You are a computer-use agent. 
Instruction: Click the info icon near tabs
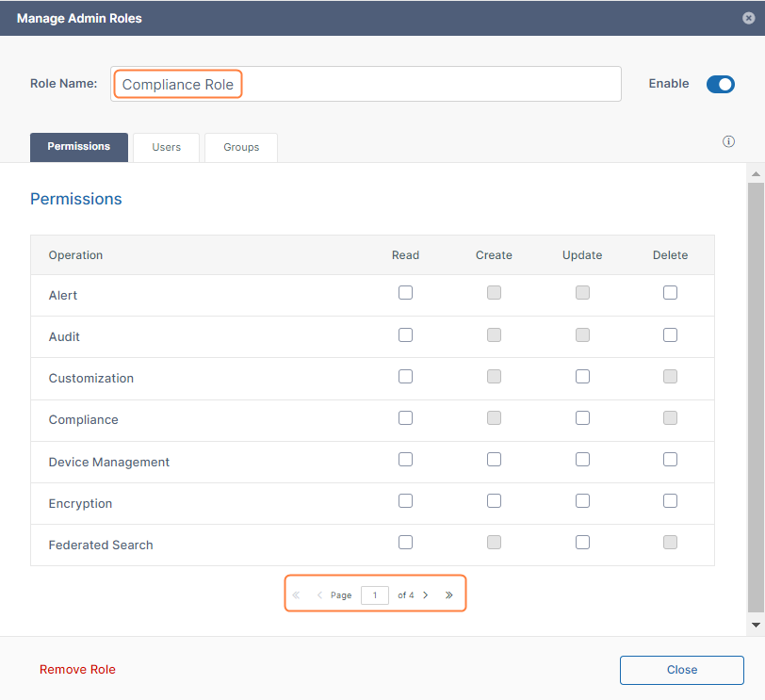pyautogui.click(x=728, y=141)
